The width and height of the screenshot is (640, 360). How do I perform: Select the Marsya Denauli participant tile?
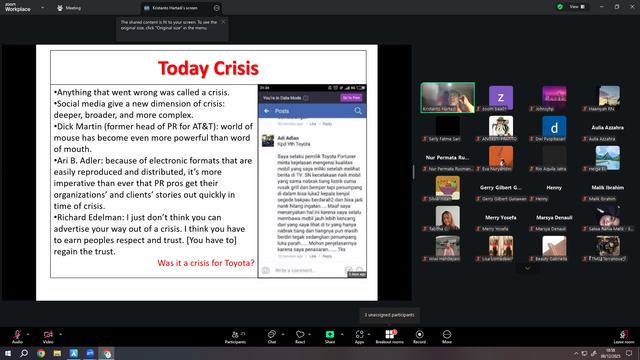coord(554,218)
